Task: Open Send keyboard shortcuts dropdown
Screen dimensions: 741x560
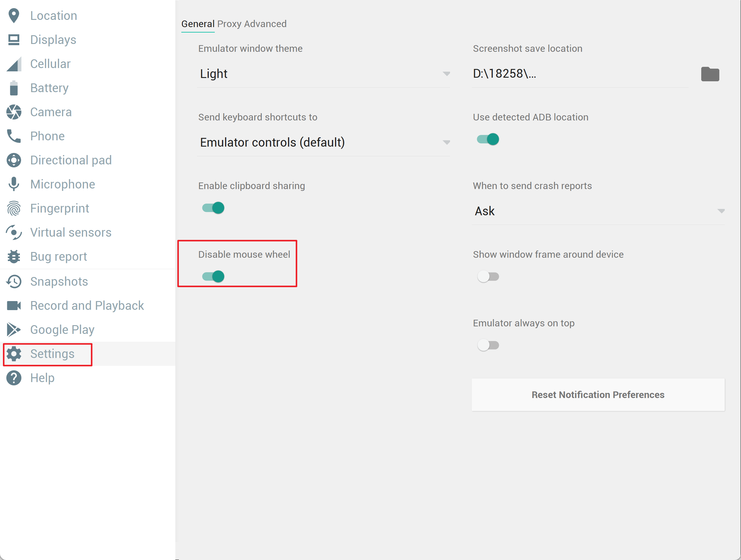Action: click(323, 142)
